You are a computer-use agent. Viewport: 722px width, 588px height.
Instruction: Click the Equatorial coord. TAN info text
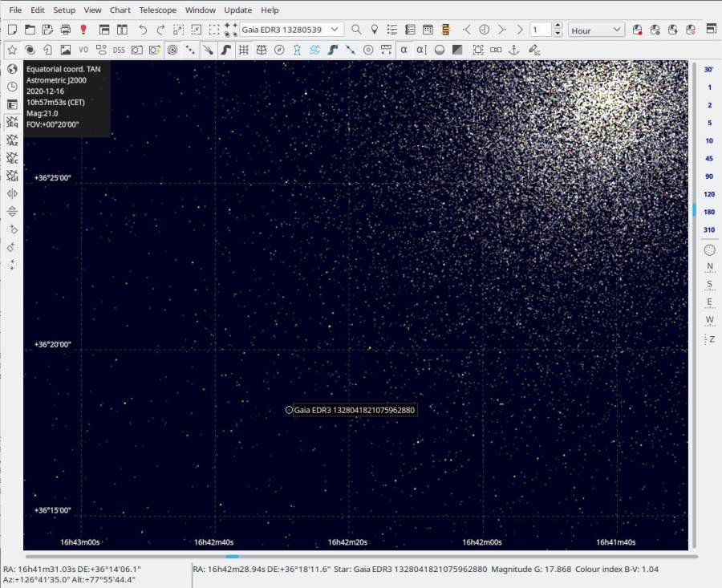click(x=63, y=69)
